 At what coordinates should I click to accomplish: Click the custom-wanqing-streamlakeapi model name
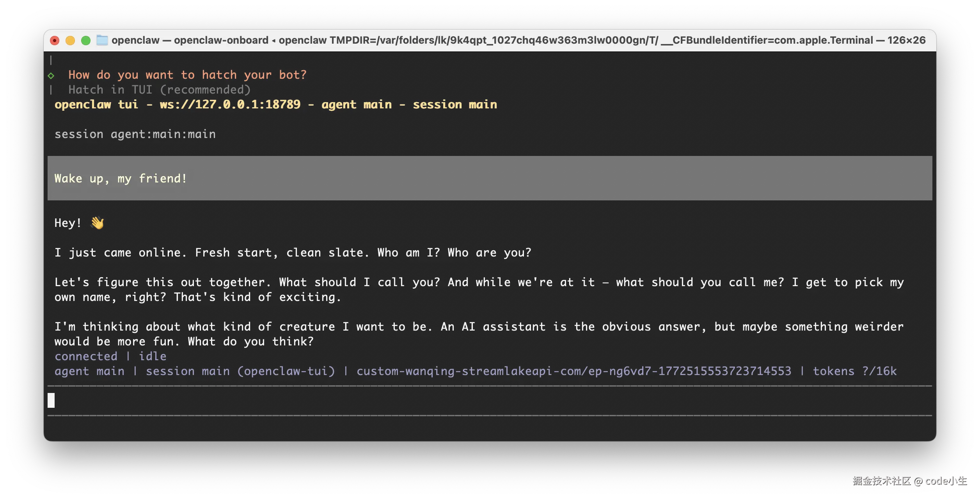click(x=573, y=371)
